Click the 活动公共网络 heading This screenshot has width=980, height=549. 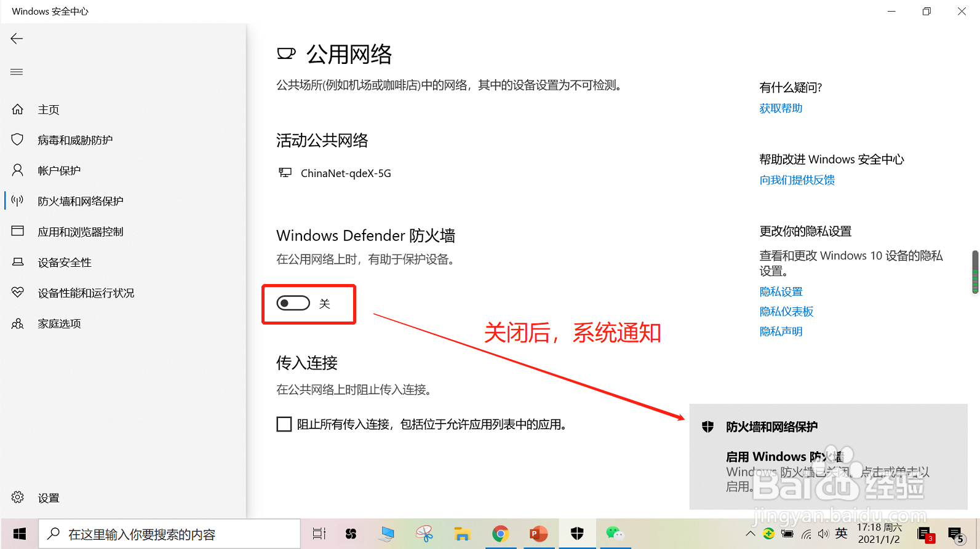pos(322,141)
